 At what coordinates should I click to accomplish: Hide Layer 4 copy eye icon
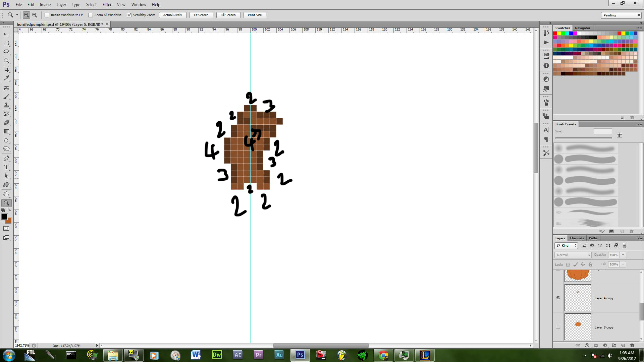558,298
